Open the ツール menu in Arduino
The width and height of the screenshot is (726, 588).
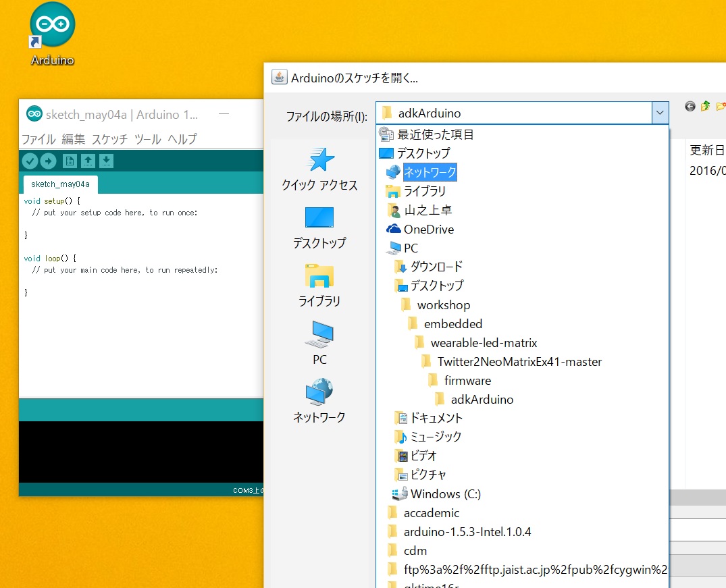click(x=147, y=140)
